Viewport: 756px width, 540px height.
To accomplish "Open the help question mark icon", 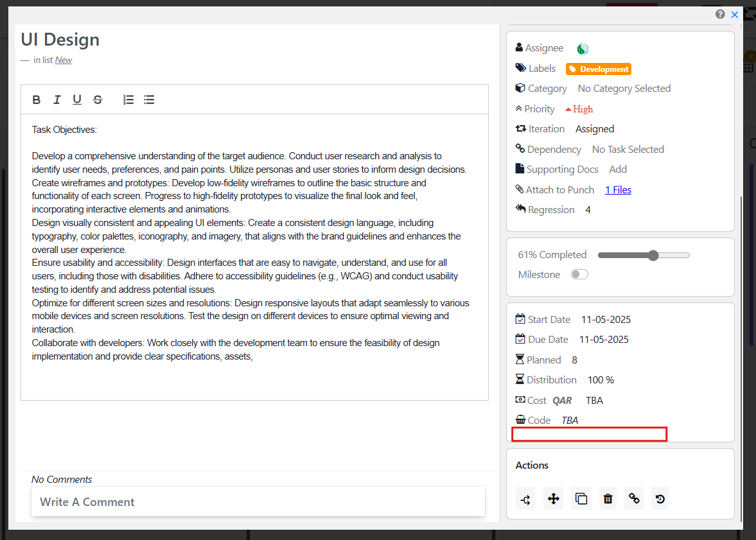I will [x=720, y=14].
